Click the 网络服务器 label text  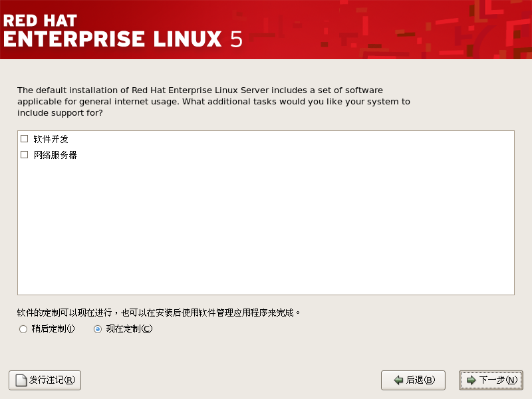[55, 155]
